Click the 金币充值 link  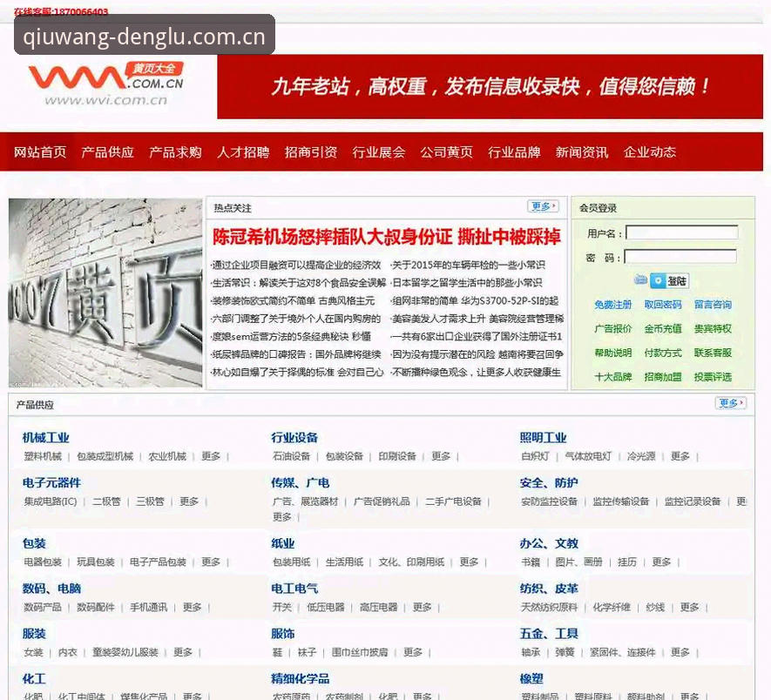(663, 329)
